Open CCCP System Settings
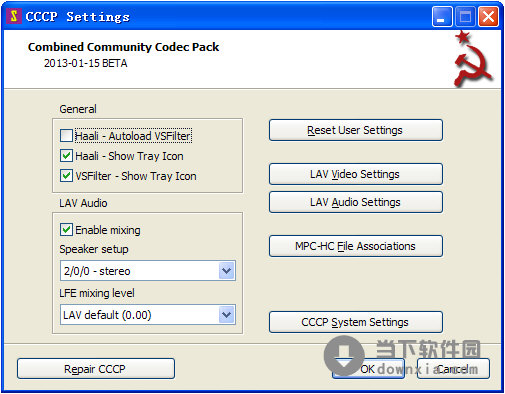This screenshot has height=394, width=505. click(356, 322)
